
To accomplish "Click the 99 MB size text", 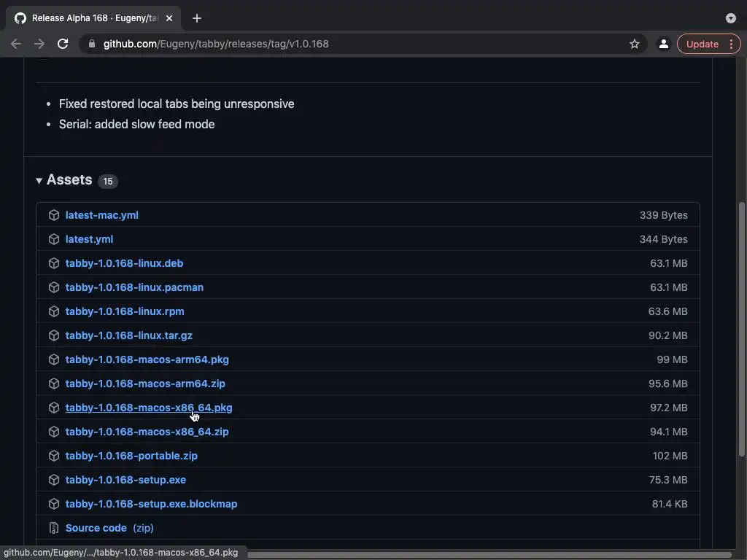I will tap(672, 359).
